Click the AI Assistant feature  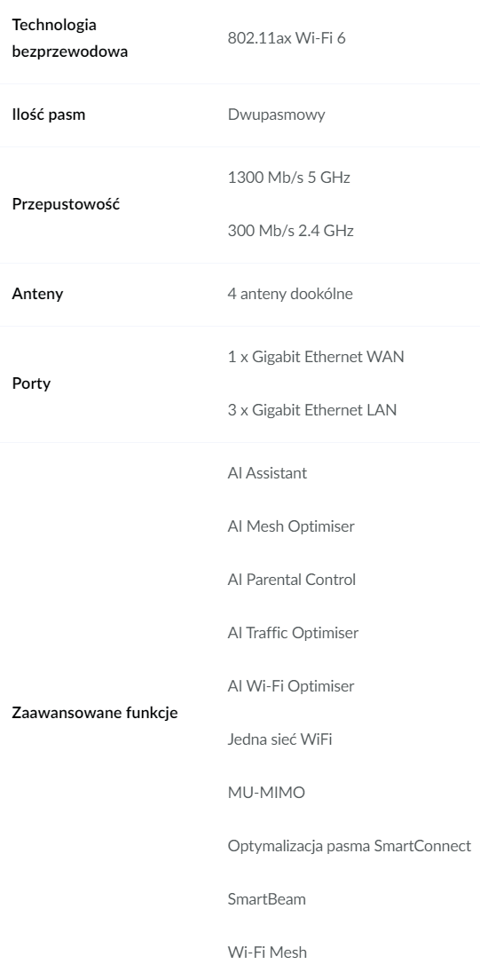tap(267, 473)
